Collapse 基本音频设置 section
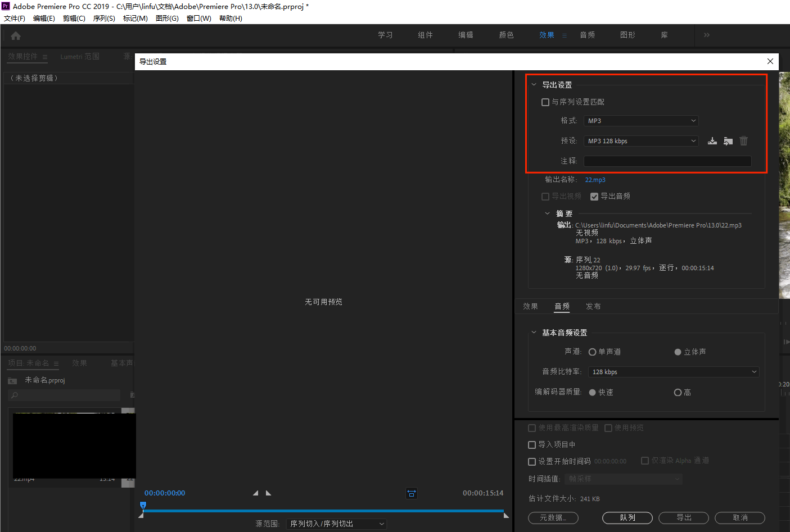This screenshot has width=790, height=532. point(534,333)
